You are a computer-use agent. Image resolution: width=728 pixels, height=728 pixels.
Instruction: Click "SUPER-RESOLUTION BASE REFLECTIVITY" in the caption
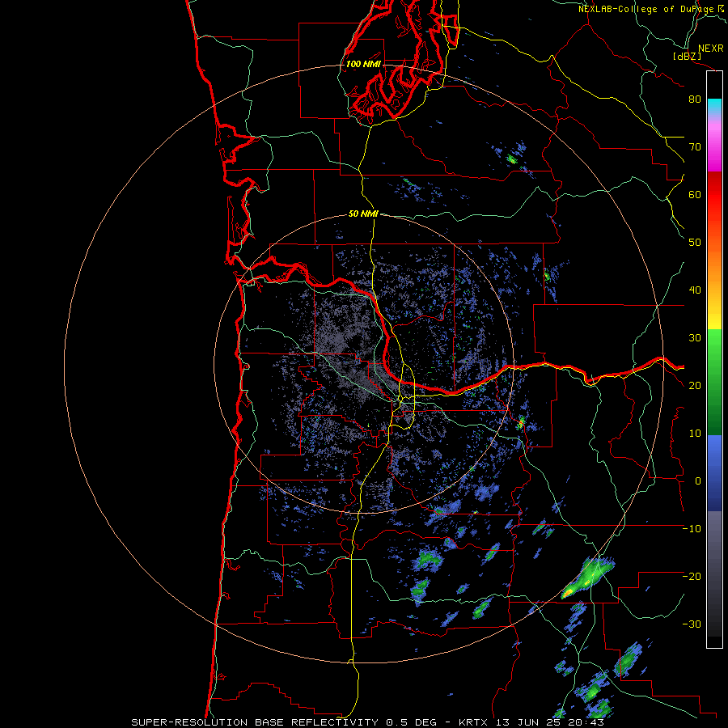(255, 722)
